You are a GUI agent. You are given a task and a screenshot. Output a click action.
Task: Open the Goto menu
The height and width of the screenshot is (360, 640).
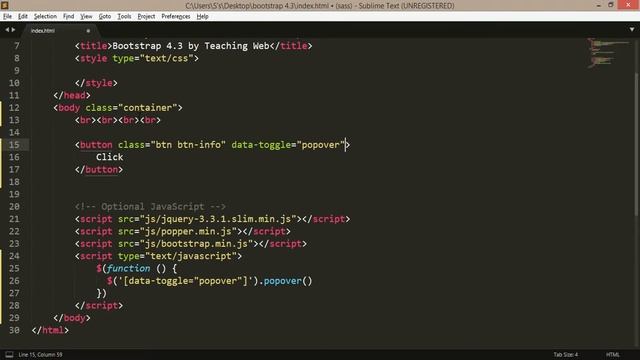105,16
